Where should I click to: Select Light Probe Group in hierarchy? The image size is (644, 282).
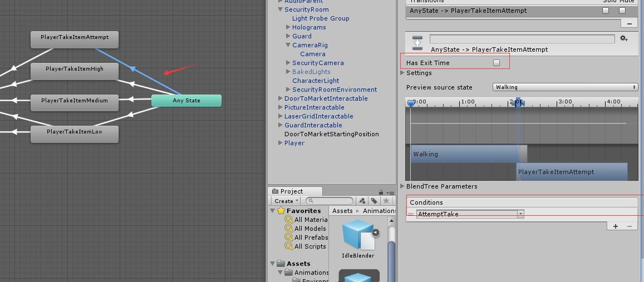pyautogui.click(x=321, y=18)
